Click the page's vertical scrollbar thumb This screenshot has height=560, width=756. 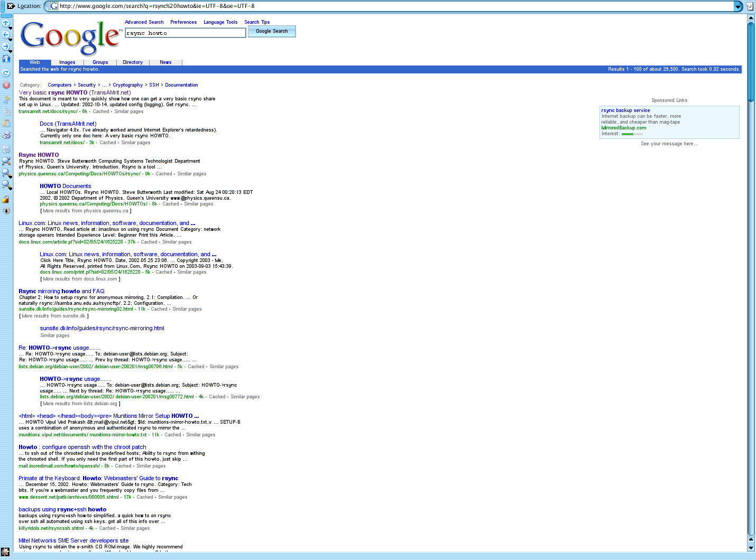coord(751,61)
